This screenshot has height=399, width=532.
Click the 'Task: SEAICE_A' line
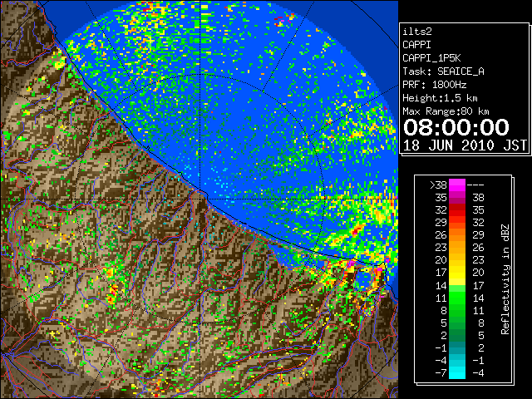(443, 71)
